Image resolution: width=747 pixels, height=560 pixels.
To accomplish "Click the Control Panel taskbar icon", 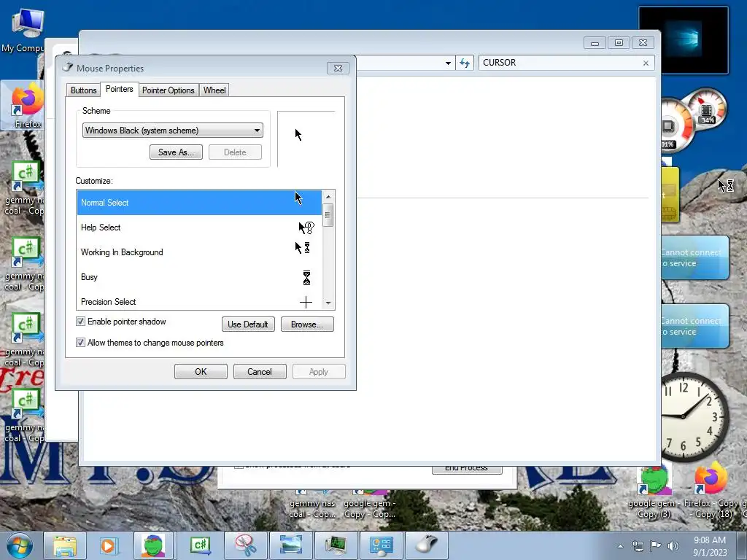I will click(x=381, y=545).
